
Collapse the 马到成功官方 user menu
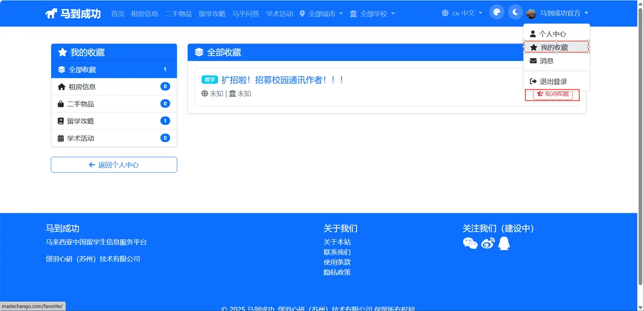click(x=558, y=13)
